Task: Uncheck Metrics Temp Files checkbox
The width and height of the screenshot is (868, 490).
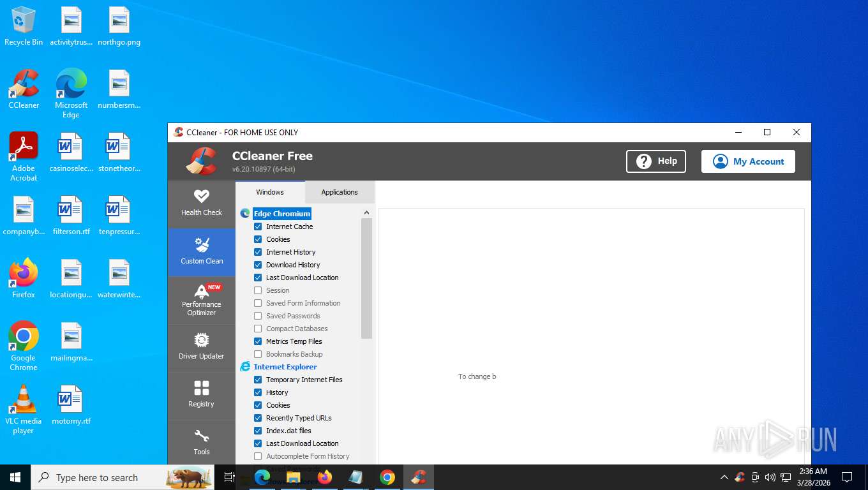Action: [258, 341]
